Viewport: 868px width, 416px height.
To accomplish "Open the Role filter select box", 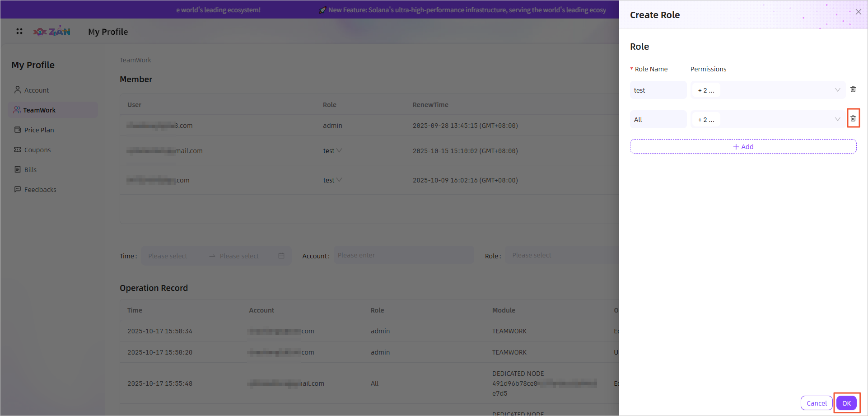I will pos(562,255).
